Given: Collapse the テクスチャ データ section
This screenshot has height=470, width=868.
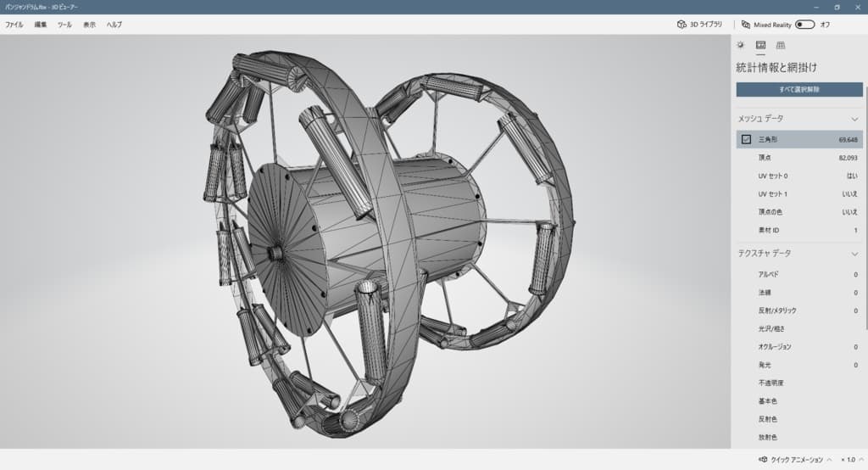Looking at the screenshot, I should pyautogui.click(x=854, y=254).
